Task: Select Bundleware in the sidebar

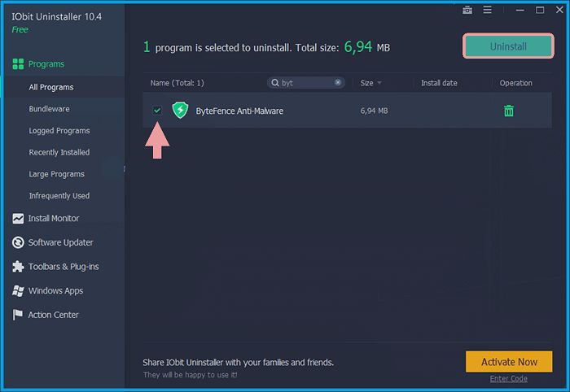Action: coord(49,109)
